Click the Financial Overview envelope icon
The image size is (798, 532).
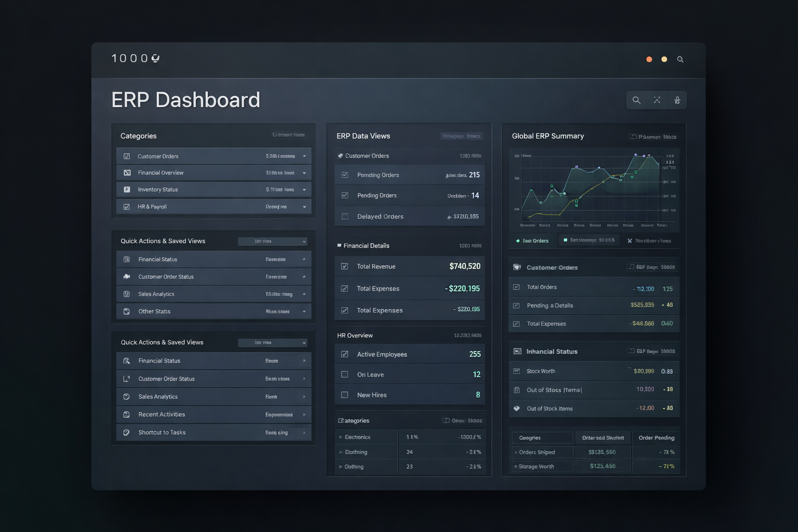(x=127, y=173)
